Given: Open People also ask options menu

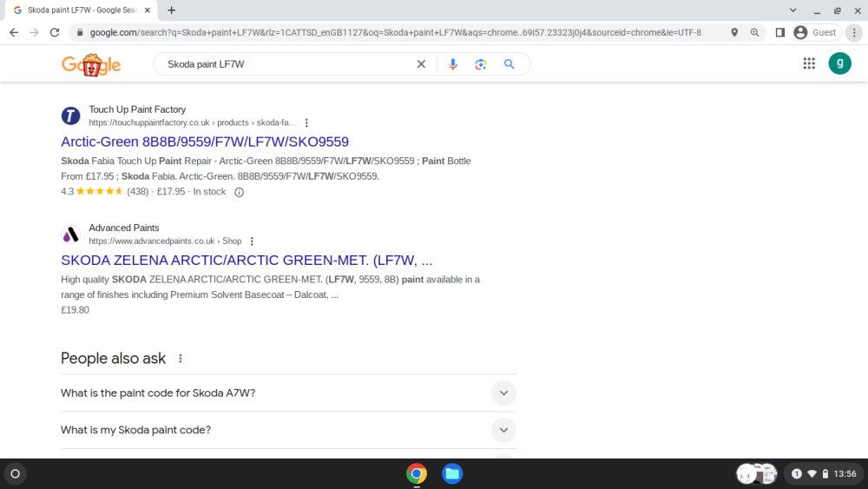Looking at the screenshot, I should [181, 359].
